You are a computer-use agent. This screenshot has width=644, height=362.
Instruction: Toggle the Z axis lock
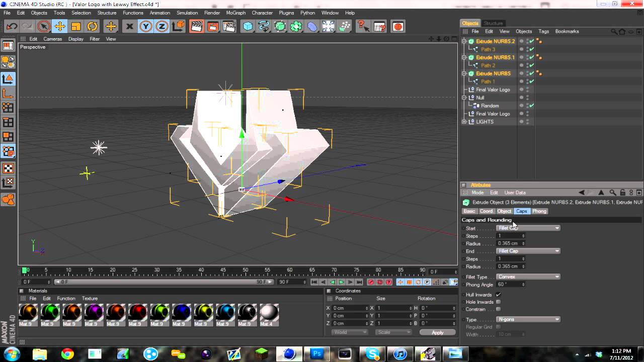(162, 27)
